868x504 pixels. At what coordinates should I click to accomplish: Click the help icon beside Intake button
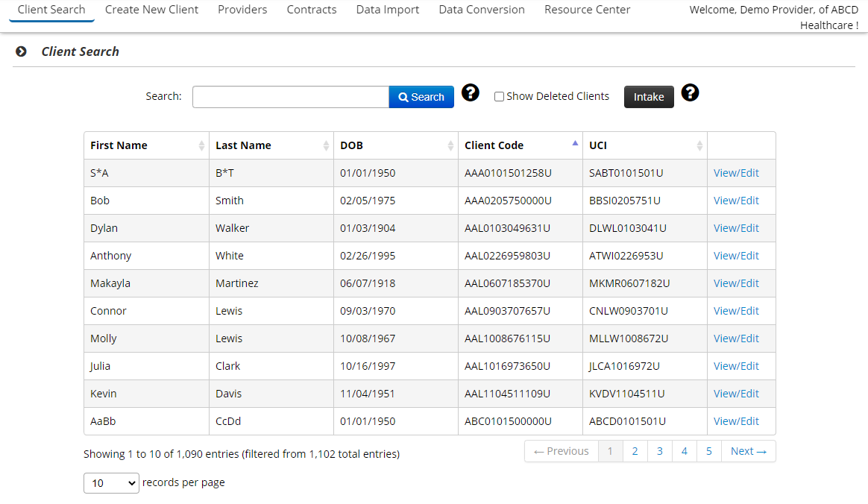point(690,93)
